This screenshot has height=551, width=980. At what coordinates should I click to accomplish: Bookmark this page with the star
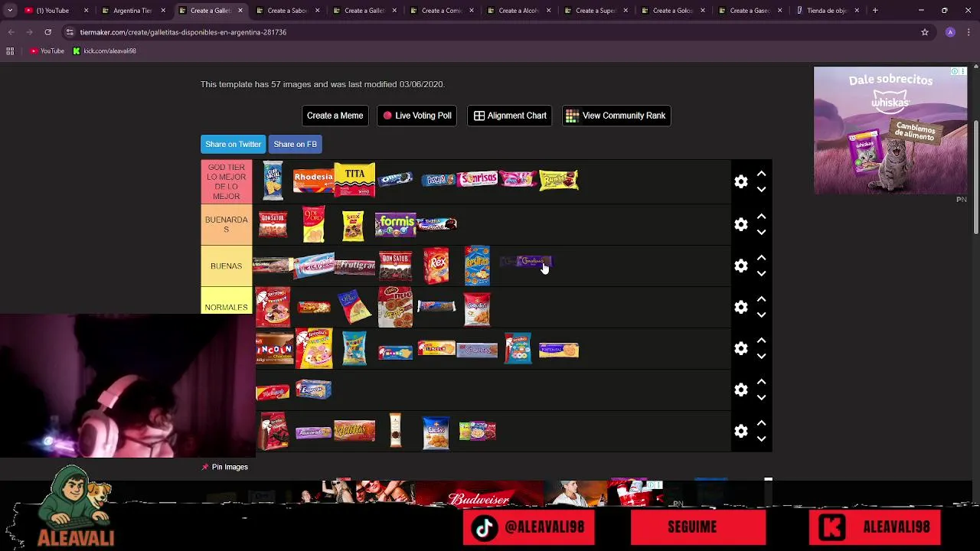(925, 32)
